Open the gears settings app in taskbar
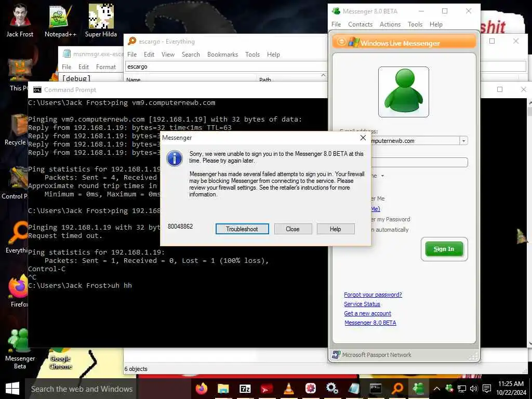The width and height of the screenshot is (532, 399). coord(332,389)
